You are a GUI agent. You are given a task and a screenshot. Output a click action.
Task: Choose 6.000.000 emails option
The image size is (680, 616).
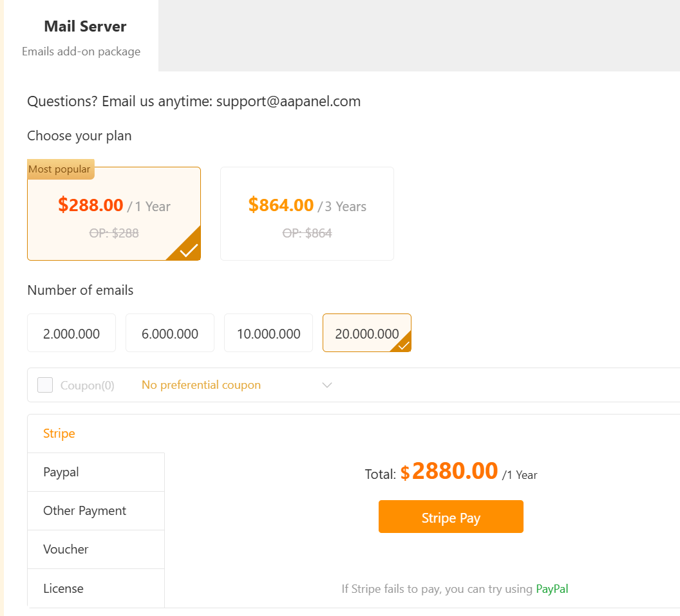170,333
